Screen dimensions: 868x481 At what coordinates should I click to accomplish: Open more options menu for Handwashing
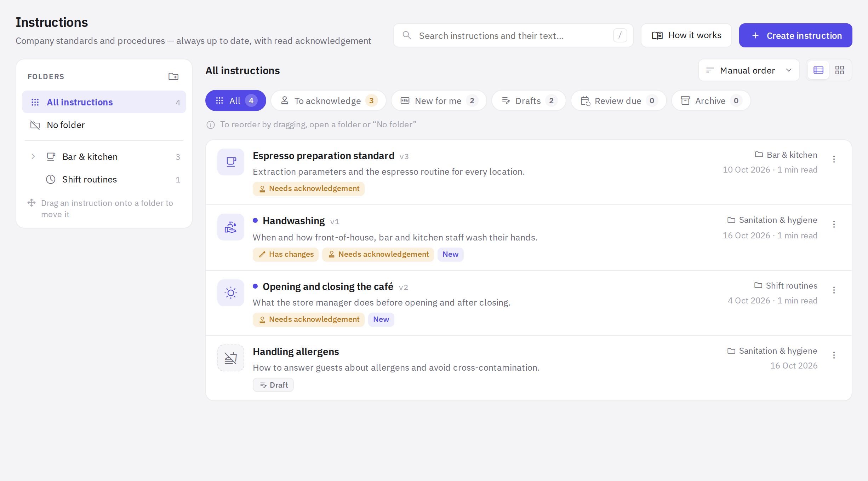(834, 224)
